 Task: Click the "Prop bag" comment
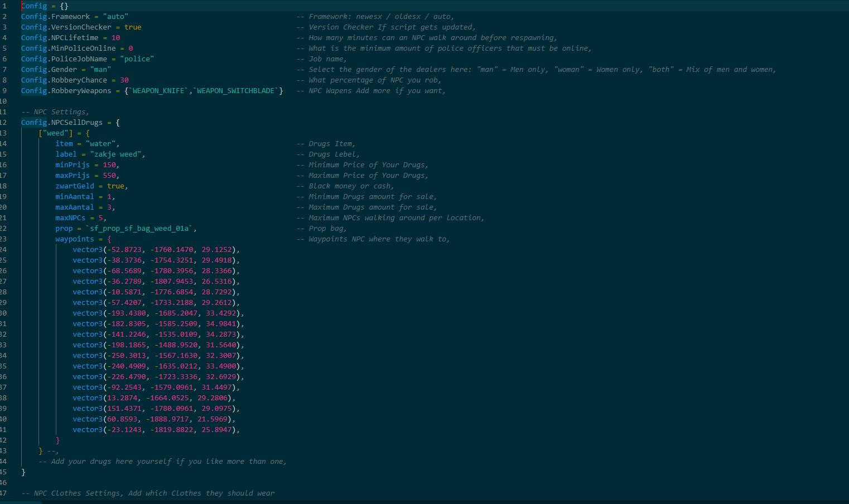point(321,229)
